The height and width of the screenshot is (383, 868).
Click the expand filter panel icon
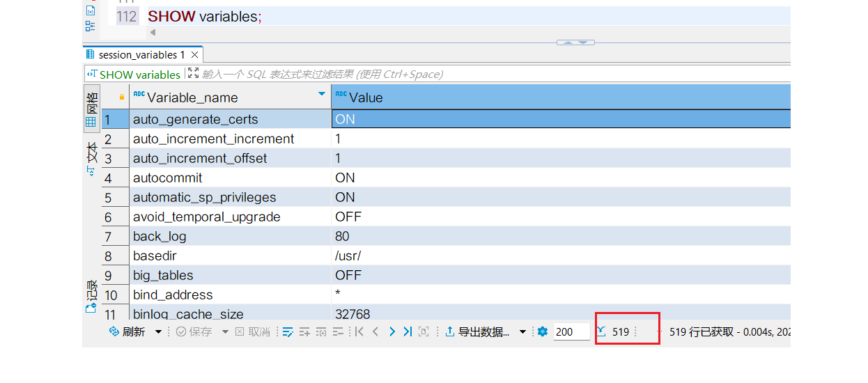(194, 73)
